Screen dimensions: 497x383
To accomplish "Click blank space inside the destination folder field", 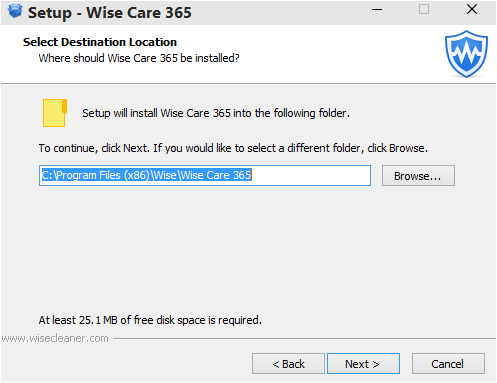I will point(310,175).
